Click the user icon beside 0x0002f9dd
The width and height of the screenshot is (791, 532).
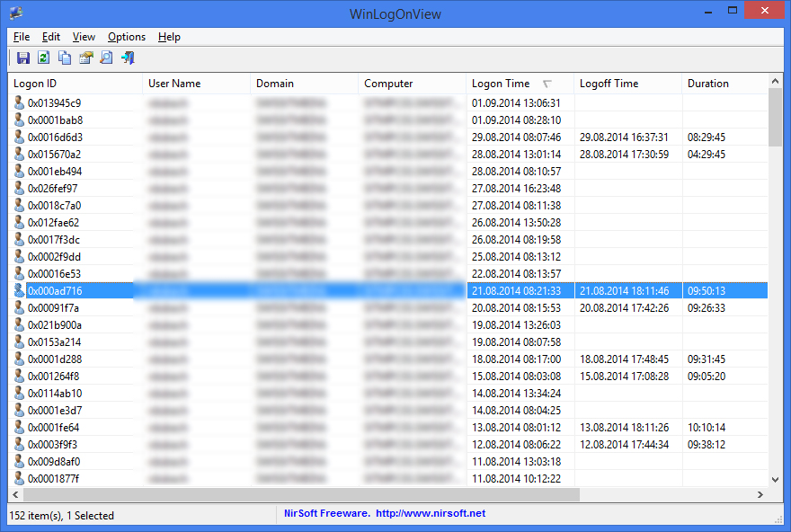19,257
